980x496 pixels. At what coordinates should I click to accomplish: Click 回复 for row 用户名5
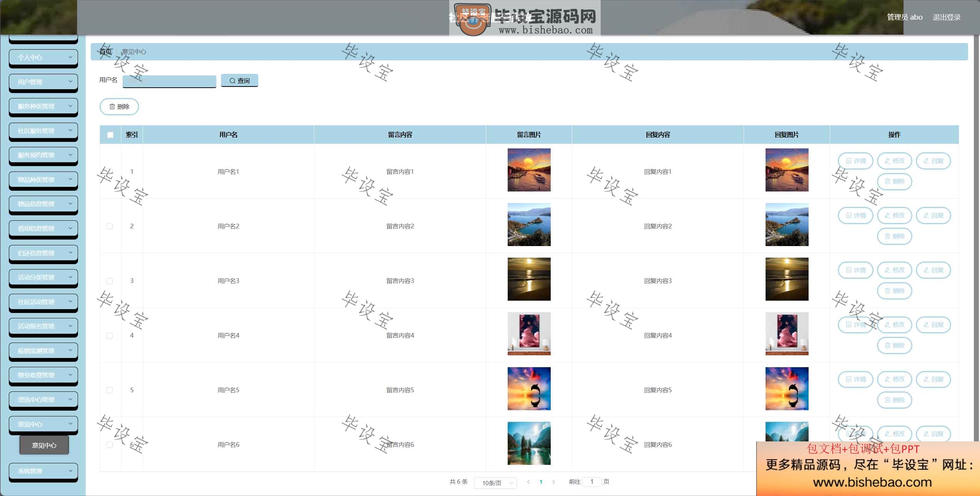pos(933,379)
